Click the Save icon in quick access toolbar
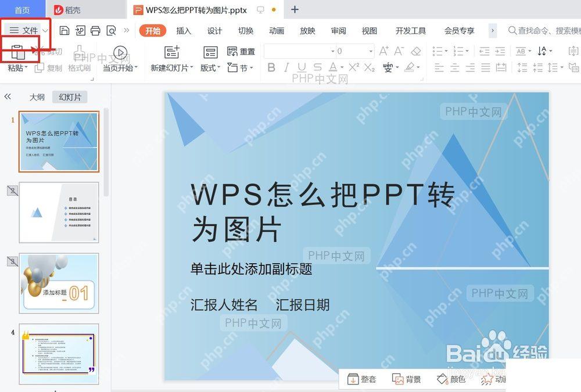Viewport: 581px width, 392px height. pyautogui.click(x=64, y=30)
